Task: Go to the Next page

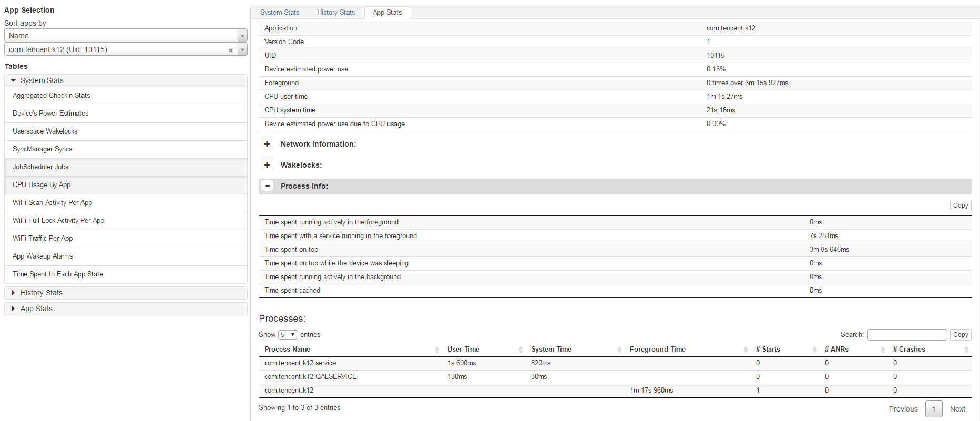Action: coord(957,409)
